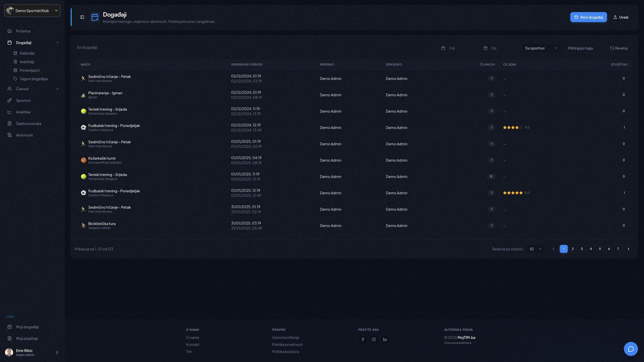Open the Svi sportovi dropdown
Image resolution: width=644 pixels, height=362 pixels.
click(x=541, y=48)
